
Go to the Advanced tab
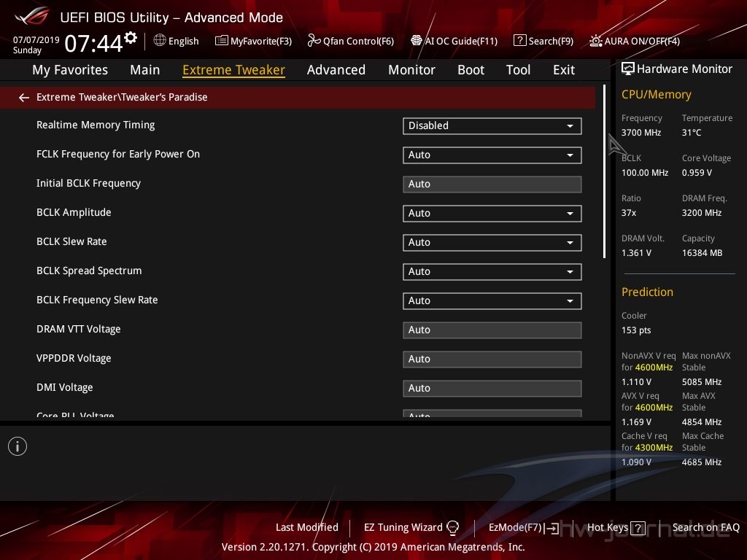pyautogui.click(x=336, y=70)
